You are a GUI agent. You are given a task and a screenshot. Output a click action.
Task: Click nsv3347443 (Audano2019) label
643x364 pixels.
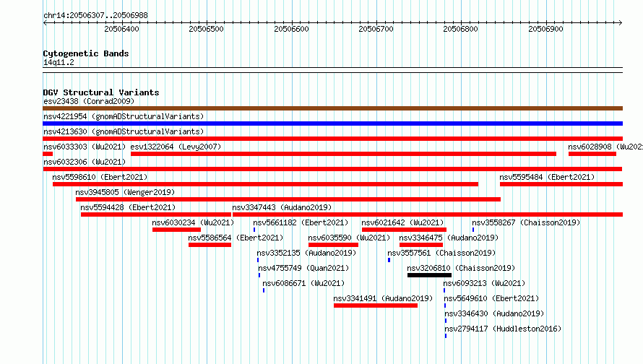pyautogui.click(x=282, y=207)
